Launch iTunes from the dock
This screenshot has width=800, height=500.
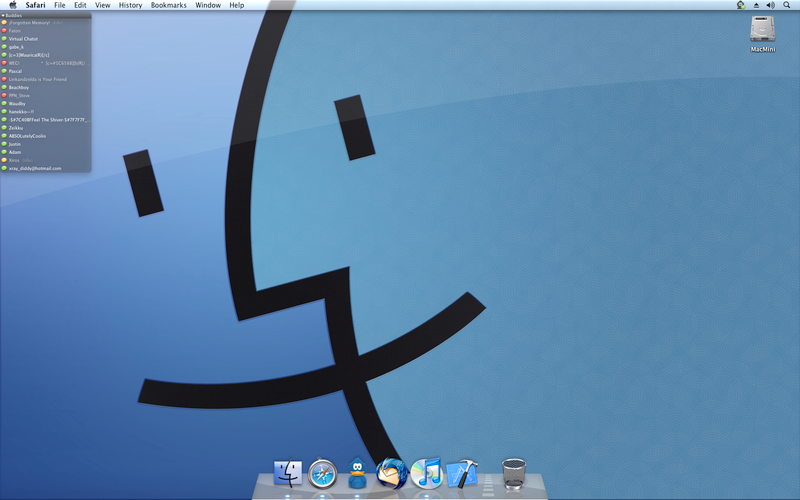click(x=427, y=473)
